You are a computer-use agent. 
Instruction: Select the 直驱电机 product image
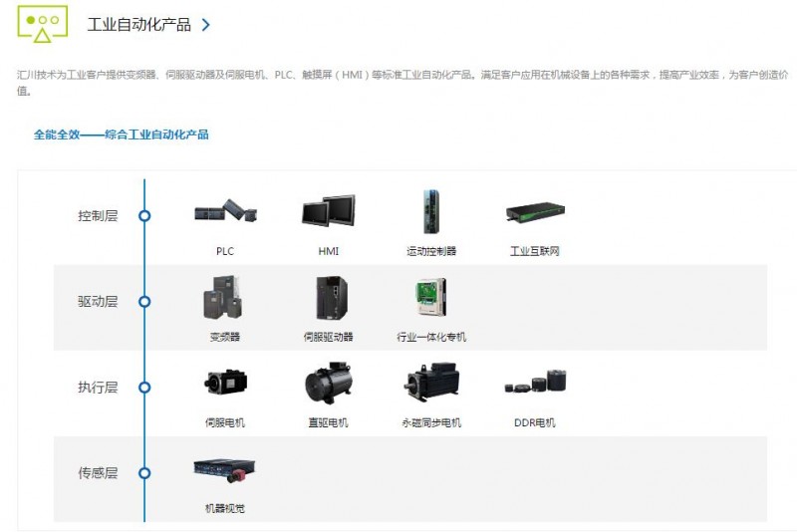click(329, 383)
